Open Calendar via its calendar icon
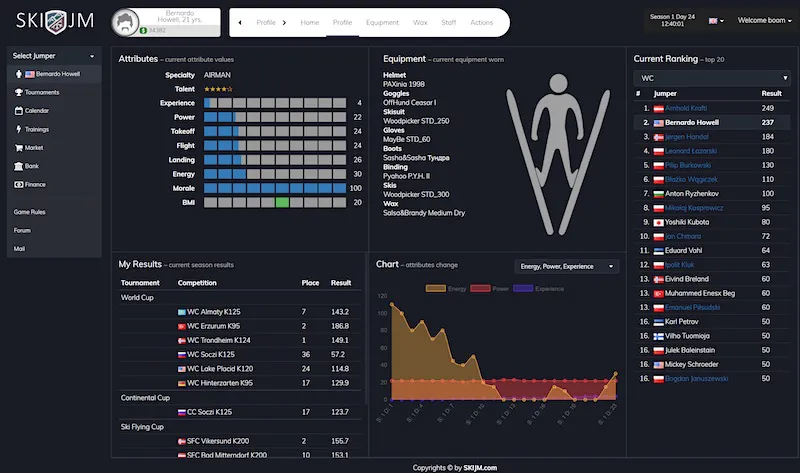 click(18, 111)
